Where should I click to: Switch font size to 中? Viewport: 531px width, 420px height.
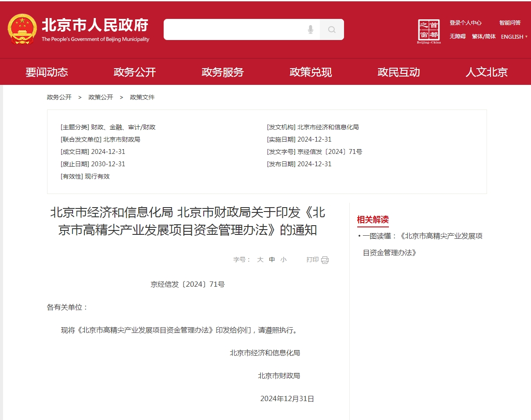(x=271, y=259)
